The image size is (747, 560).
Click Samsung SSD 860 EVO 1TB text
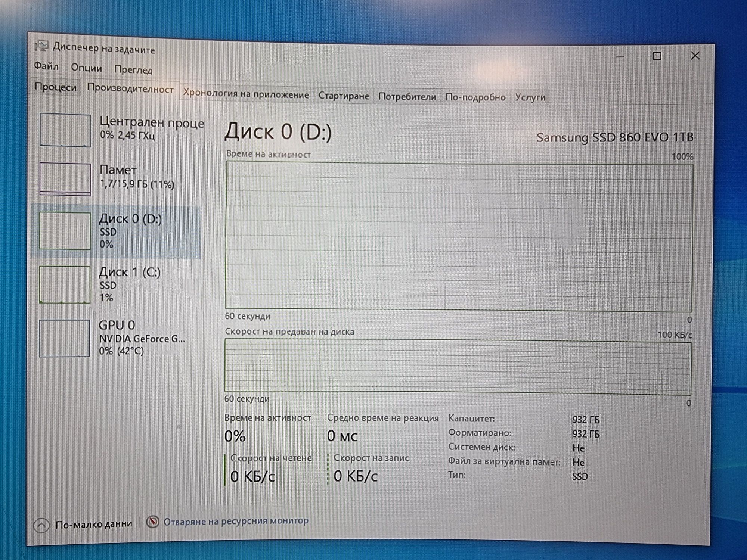pyautogui.click(x=615, y=137)
